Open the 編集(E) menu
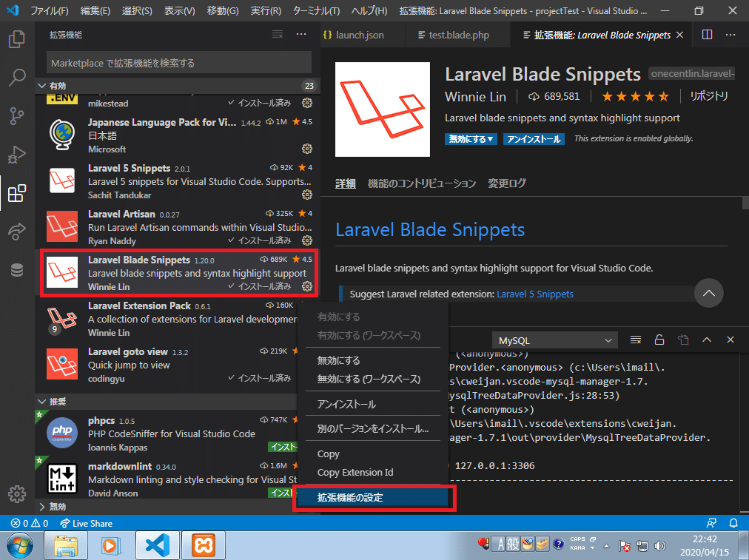749x560 pixels. [x=95, y=10]
